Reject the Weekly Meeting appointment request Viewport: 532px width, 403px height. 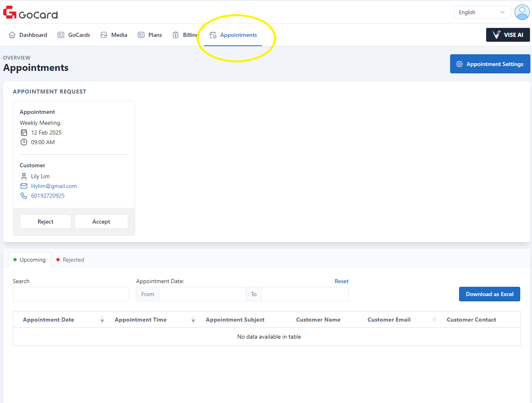pyautogui.click(x=45, y=222)
